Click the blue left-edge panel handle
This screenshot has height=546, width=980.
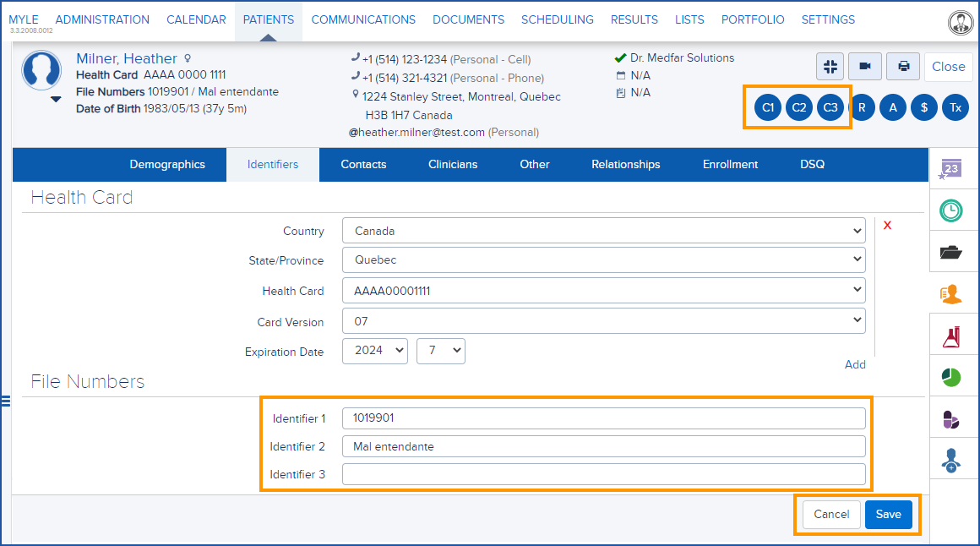(x=7, y=401)
